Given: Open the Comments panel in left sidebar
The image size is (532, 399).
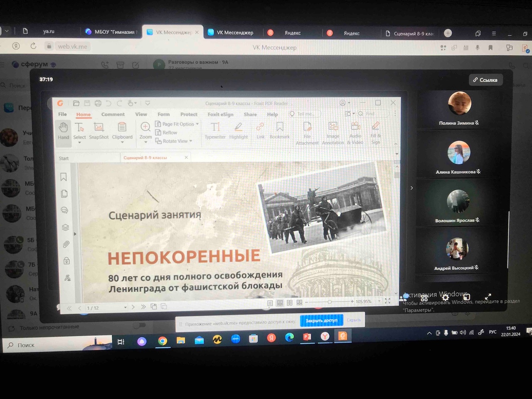Looking at the screenshot, I should pyautogui.click(x=64, y=210).
